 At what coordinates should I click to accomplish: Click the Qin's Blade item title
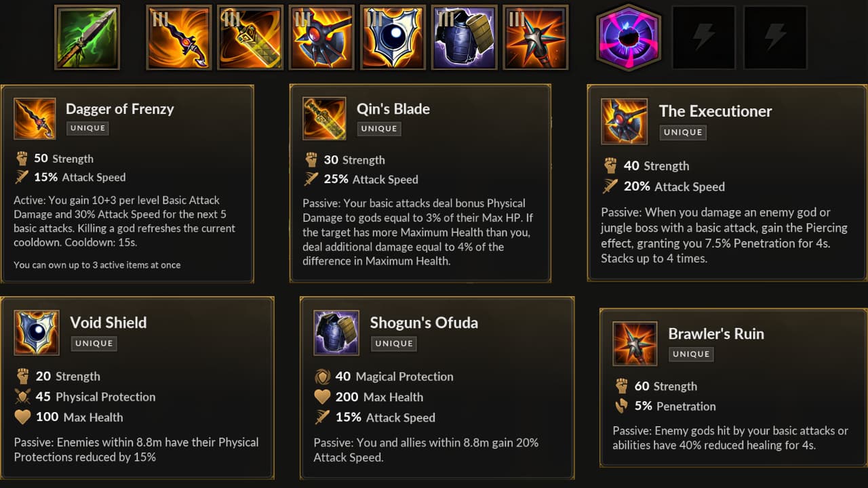pyautogui.click(x=393, y=108)
